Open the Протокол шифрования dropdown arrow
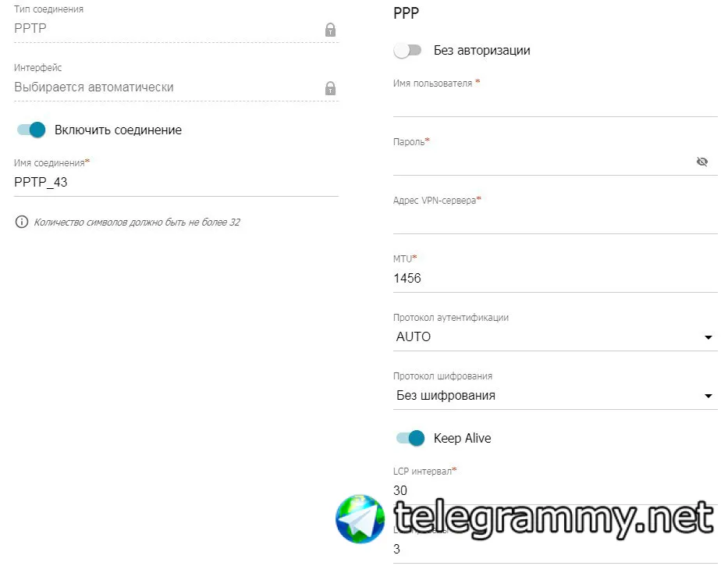Viewport: 728px width, 566px height. (708, 396)
